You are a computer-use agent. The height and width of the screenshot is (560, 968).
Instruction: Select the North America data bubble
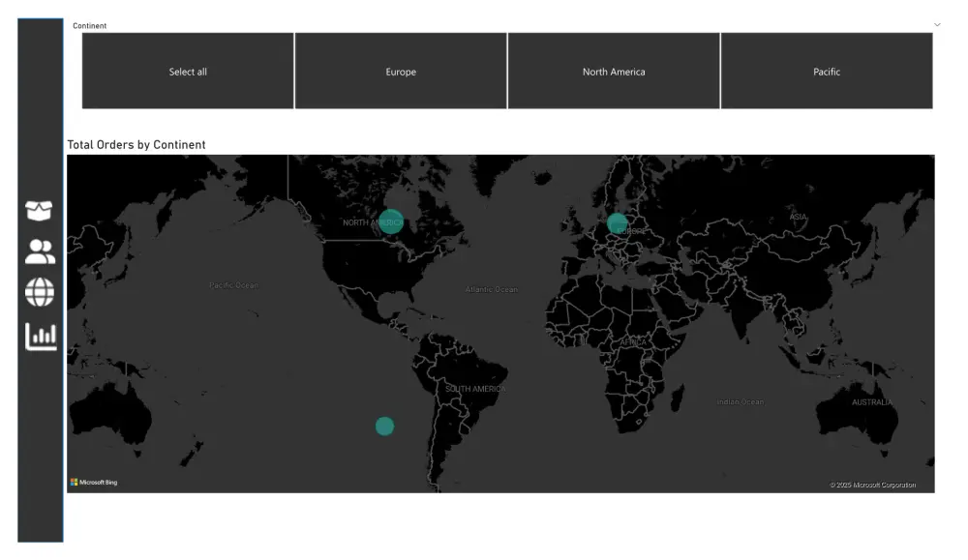pyautogui.click(x=390, y=221)
